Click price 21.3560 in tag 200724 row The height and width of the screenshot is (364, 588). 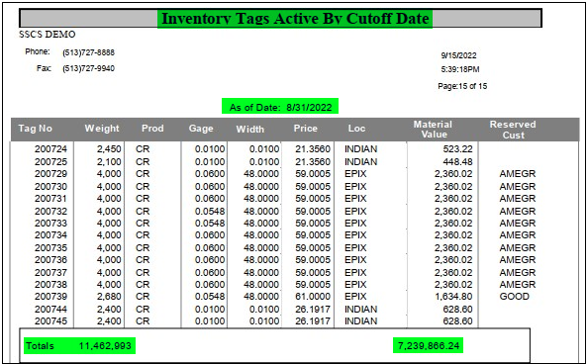pyautogui.click(x=313, y=149)
